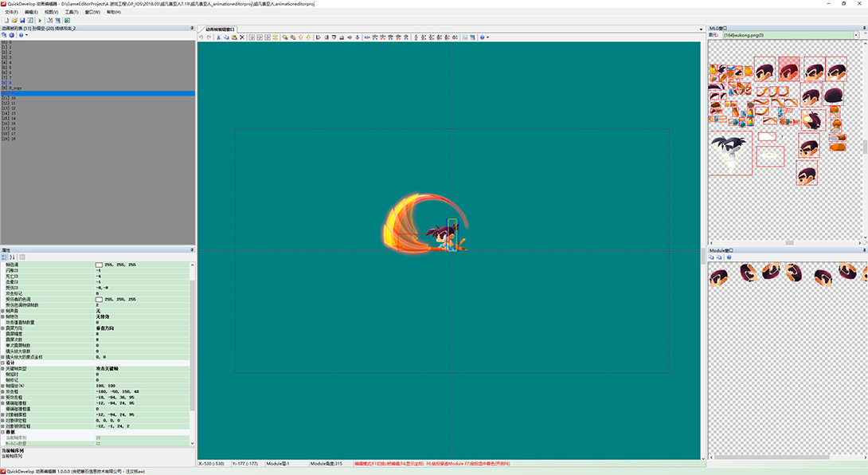The width and height of the screenshot is (868, 475).
Task: Click the second icon in Module window toolbar
Action: [719, 257]
